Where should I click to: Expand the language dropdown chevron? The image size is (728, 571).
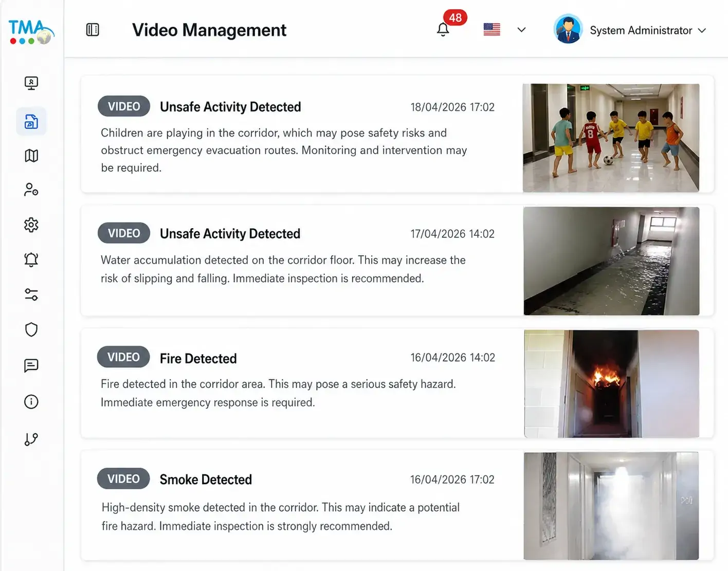521,30
